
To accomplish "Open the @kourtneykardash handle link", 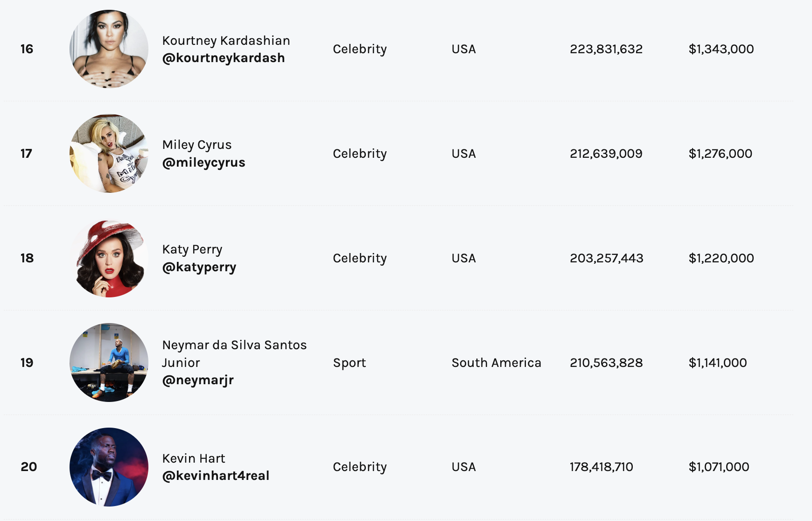I will click(224, 58).
